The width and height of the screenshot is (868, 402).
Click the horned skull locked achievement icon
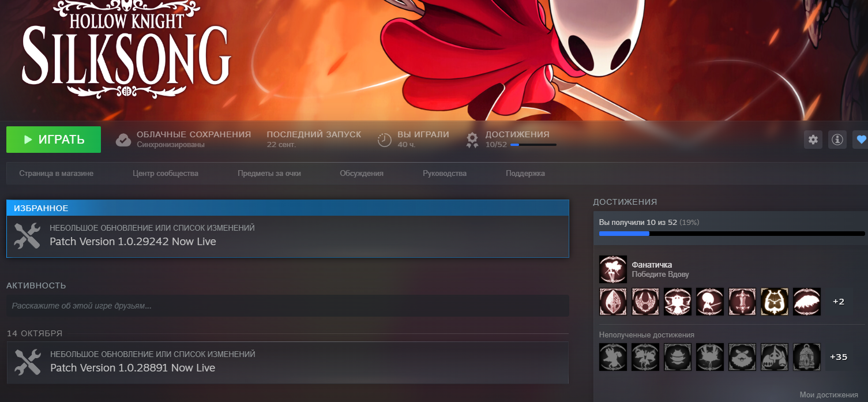point(775,357)
